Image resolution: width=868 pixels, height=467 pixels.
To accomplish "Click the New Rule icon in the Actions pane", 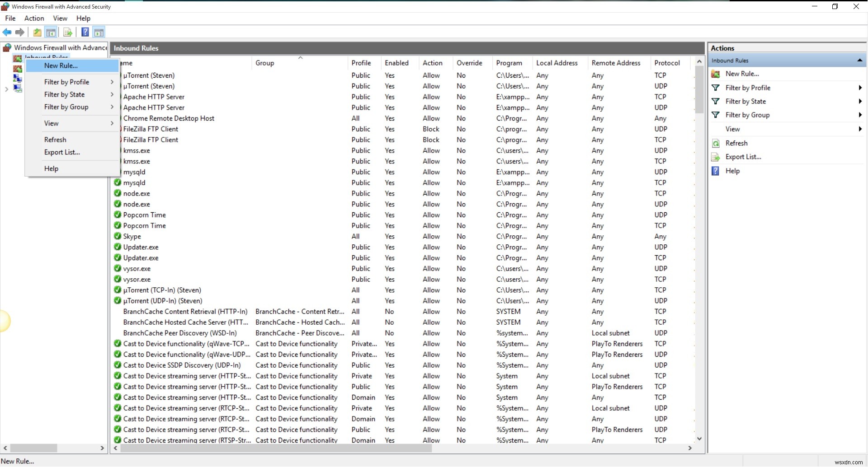I will pyautogui.click(x=716, y=74).
